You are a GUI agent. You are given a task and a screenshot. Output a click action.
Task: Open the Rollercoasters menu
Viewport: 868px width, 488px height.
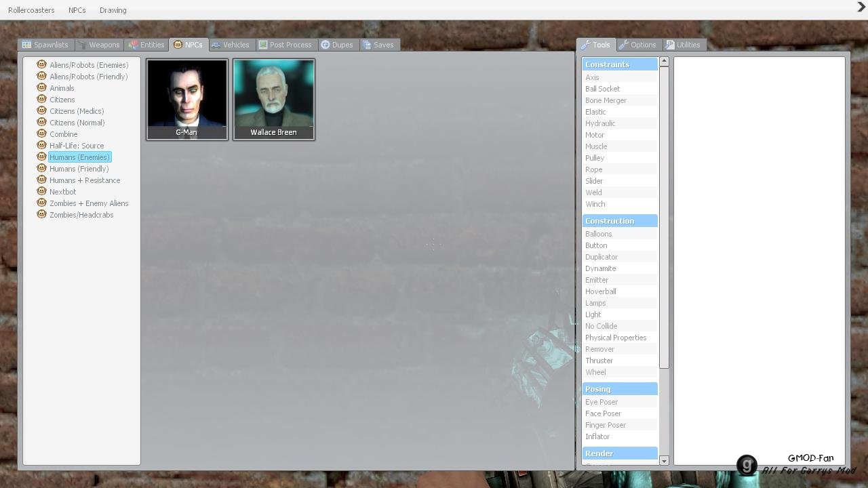tap(31, 10)
